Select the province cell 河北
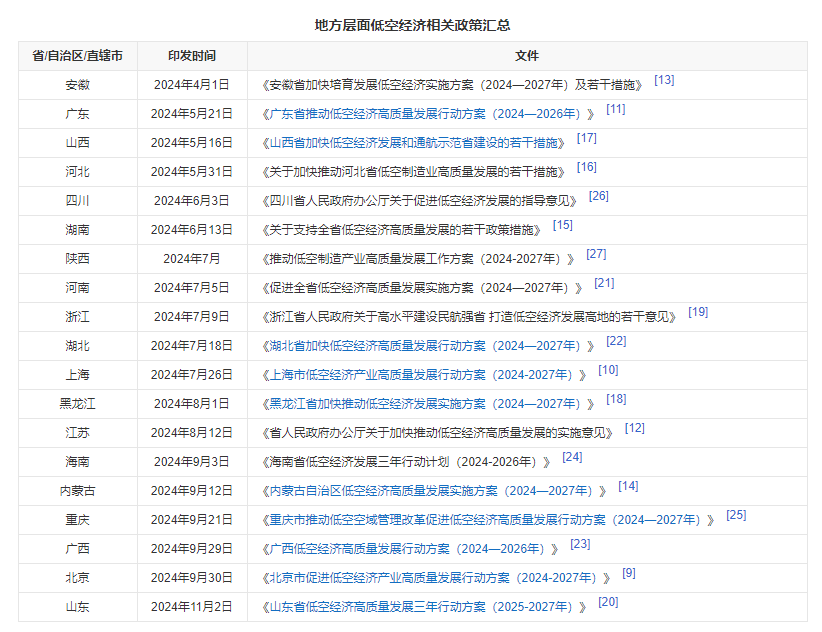Image resolution: width=822 pixels, height=632 pixels. click(78, 172)
